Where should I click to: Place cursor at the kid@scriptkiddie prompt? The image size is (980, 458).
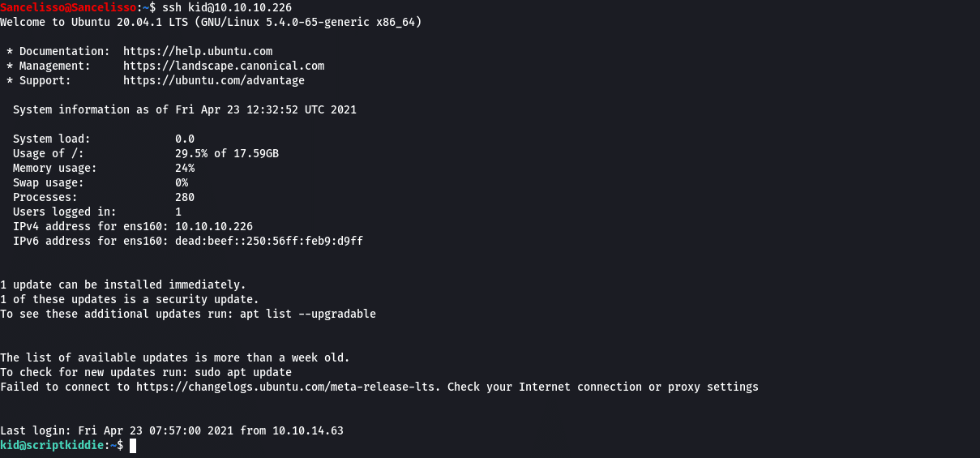click(x=130, y=446)
